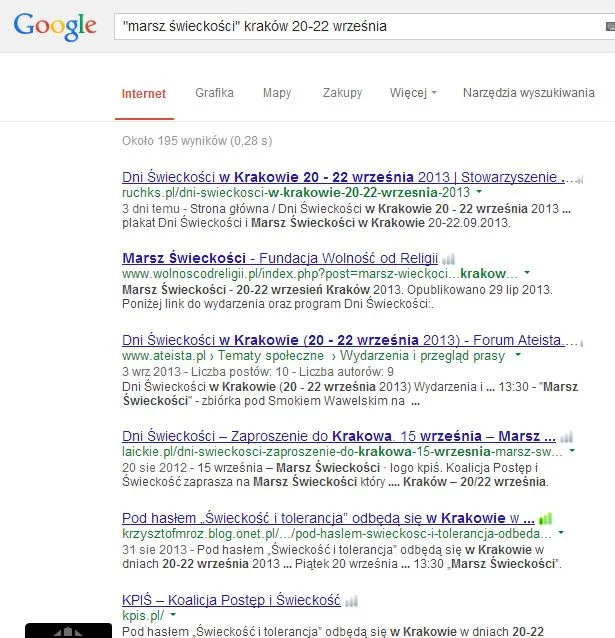This screenshot has width=615, height=638.
Task: Click the kpis.pl/ green URL text
Action: [143, 616]
